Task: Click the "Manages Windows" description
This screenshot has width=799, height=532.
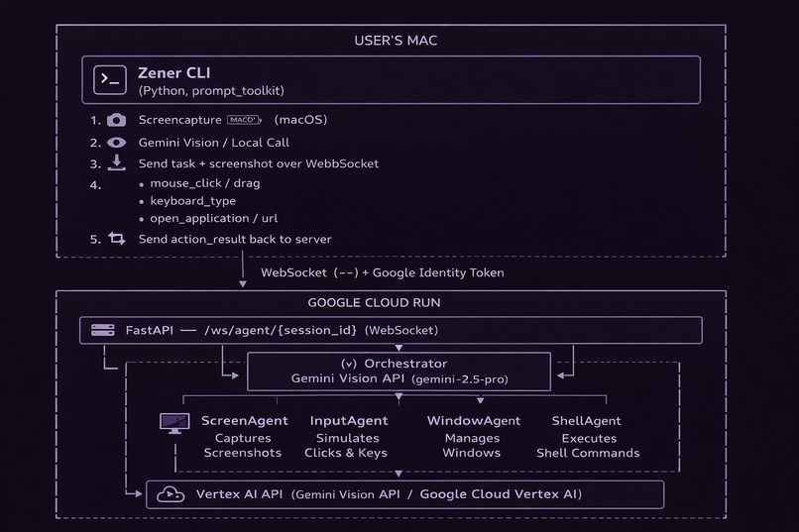Action: (x=472, y=445)
